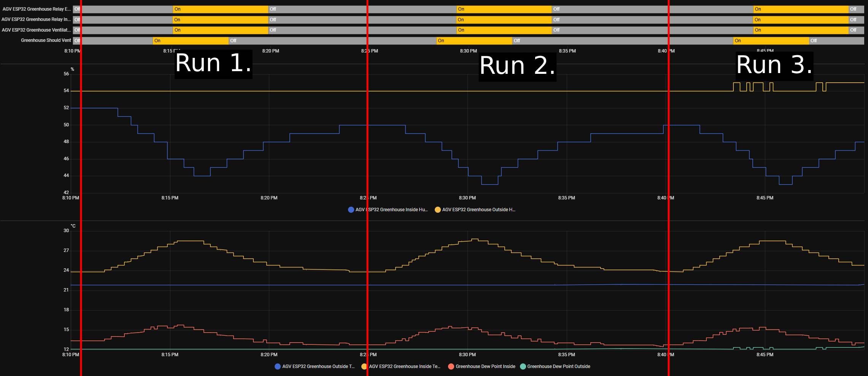Image resolution: width=868 pixels, height=376 pixels.
Task: Select second On segment of Greenhouse Should Vent
Action: point(474,41)
